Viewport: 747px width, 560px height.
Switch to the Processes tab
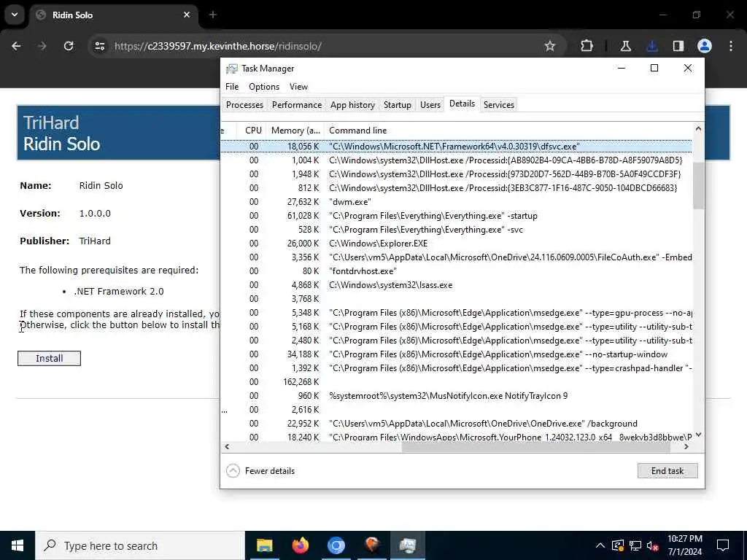[x=244, y=105]
